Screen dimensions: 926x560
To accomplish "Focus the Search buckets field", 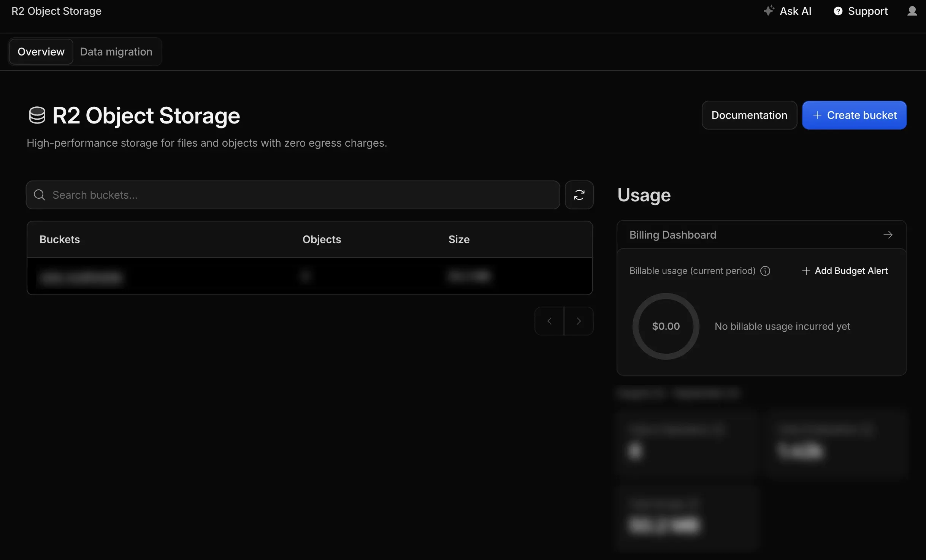I will click(x=293, y=195).
